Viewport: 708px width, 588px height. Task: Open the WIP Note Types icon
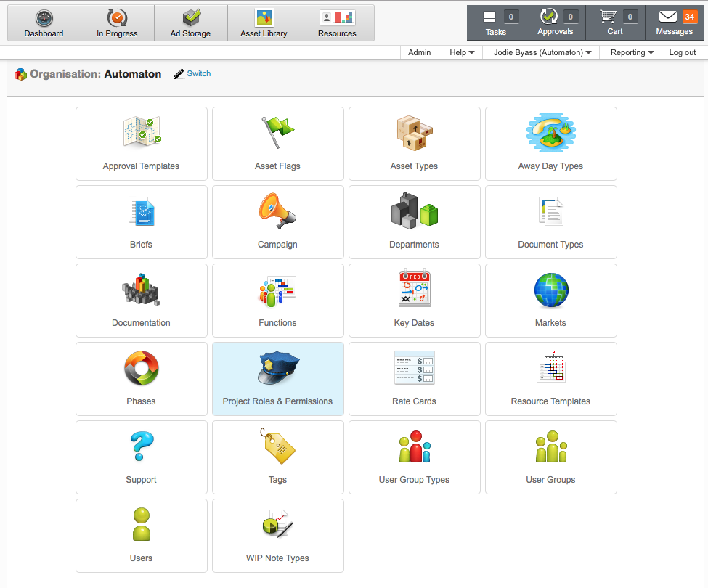[277, 524]
